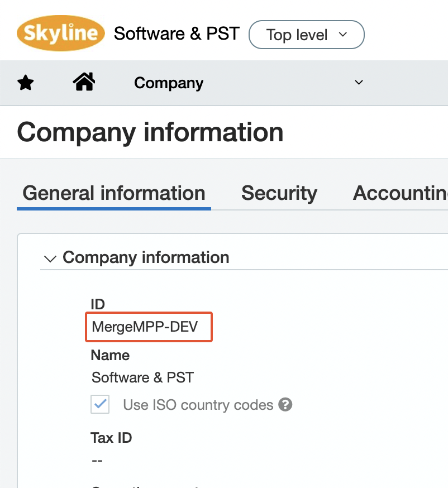Click the Skyline logo
This screenshot has height=488, width=448.
tap(61, 34)
